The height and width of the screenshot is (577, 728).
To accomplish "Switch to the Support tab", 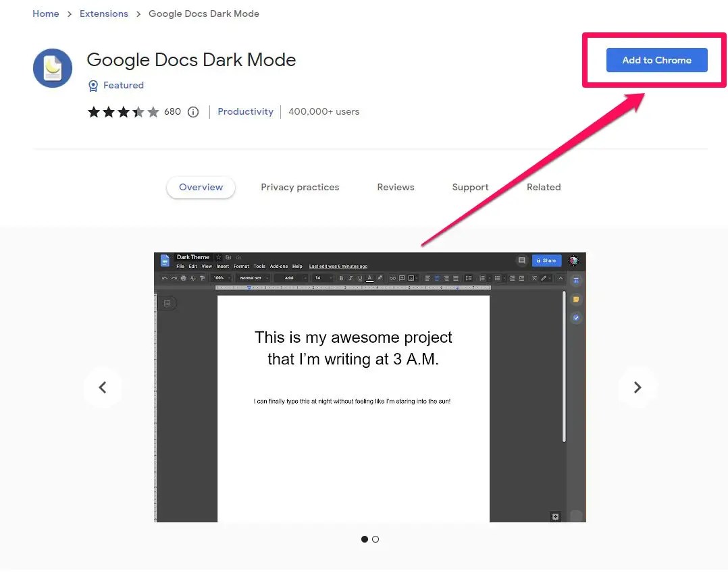I will [470, 187].
